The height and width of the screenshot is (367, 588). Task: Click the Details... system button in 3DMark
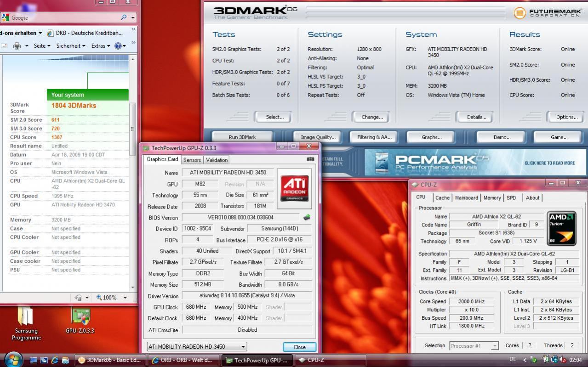click(x=476, y=117)
